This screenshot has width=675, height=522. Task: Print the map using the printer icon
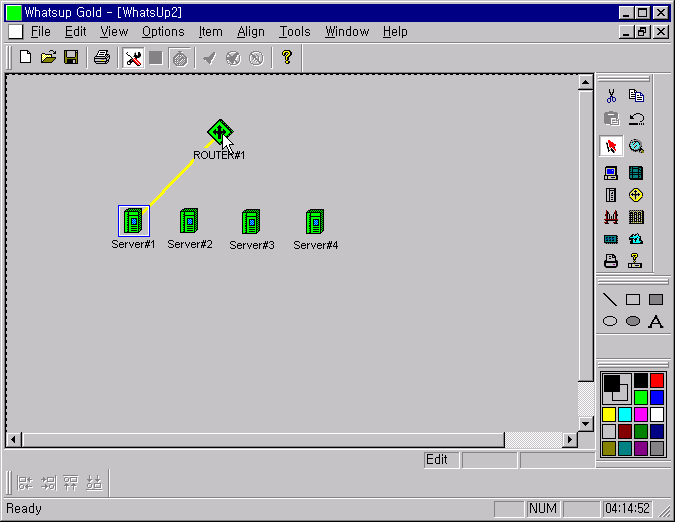point(102,57)
